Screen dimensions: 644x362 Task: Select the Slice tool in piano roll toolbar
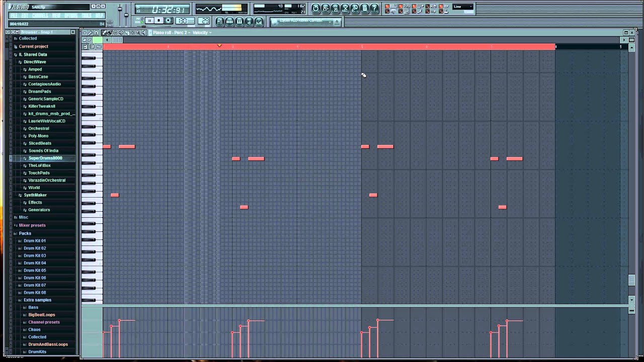127,33
